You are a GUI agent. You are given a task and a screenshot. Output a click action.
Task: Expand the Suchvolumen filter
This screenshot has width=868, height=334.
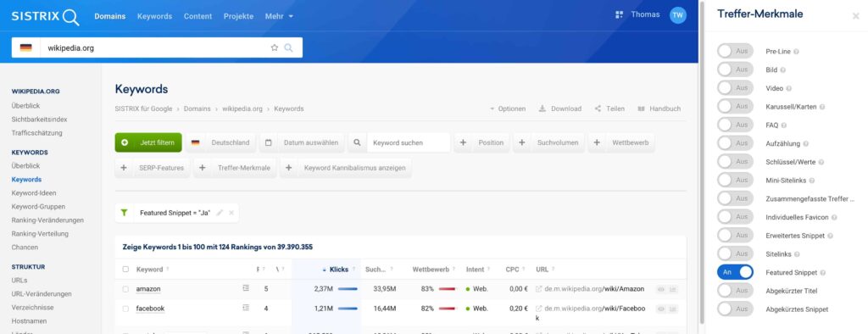pyautogui.click(x=549, y=142)
